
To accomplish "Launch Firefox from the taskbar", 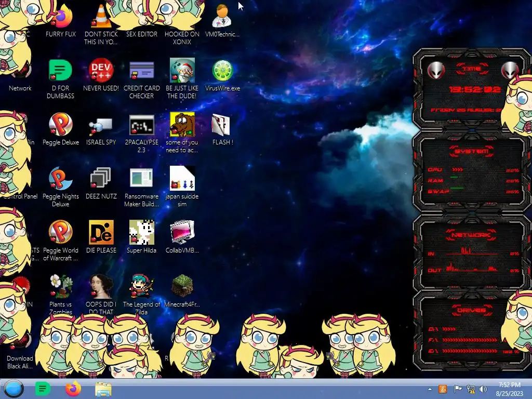I will coord(73,389).
